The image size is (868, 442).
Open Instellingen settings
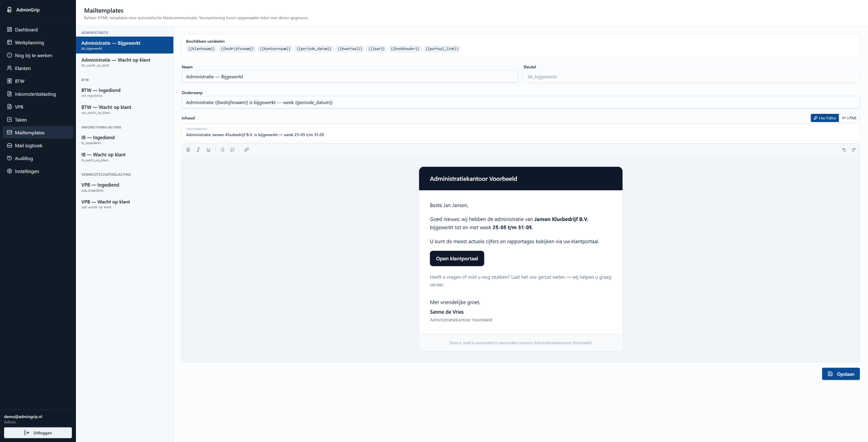click(38, 171)
